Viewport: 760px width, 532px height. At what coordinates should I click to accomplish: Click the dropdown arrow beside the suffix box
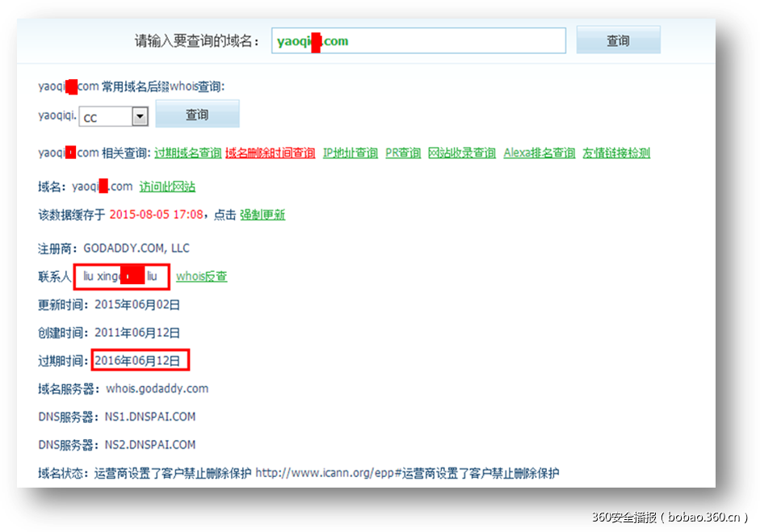140,115
